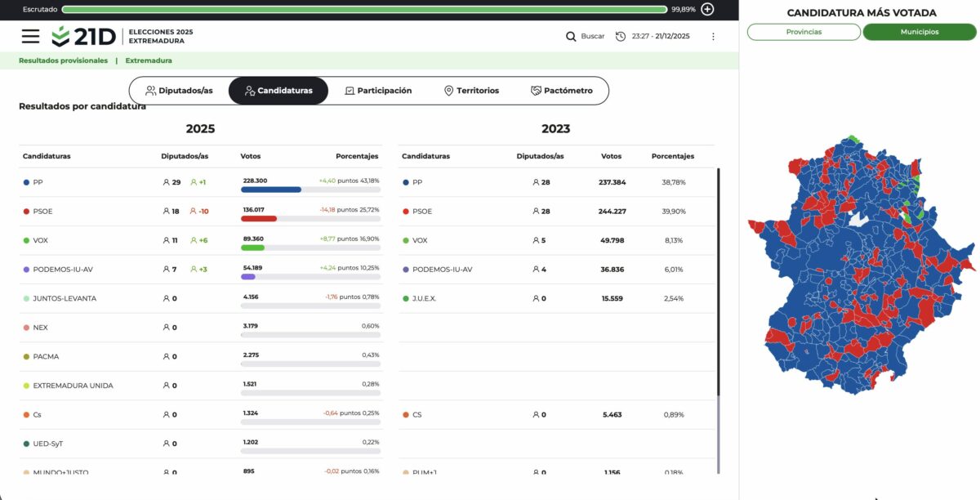This screenshot has width=980, height=500.
Task: Click the clock history icon
Action: pyautogui.click(x=621, y=36)
